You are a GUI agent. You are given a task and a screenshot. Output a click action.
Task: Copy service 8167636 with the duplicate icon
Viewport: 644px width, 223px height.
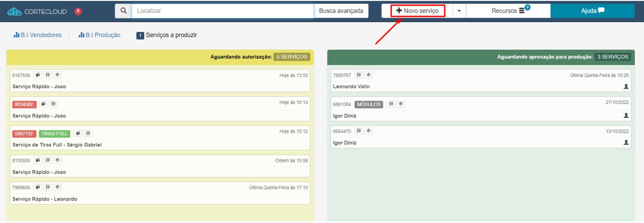click(x=38, y=75)
